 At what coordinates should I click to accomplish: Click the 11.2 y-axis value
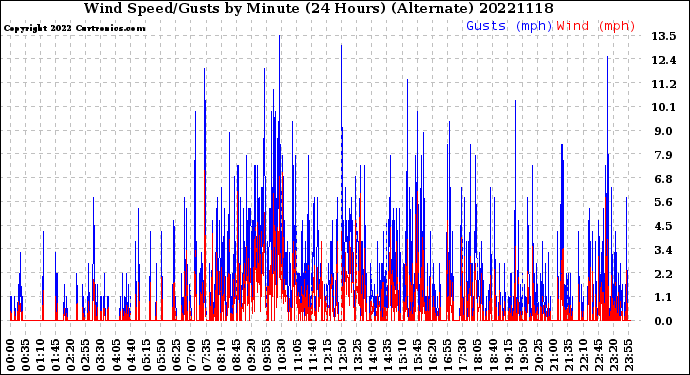click(x=664, y=84)
